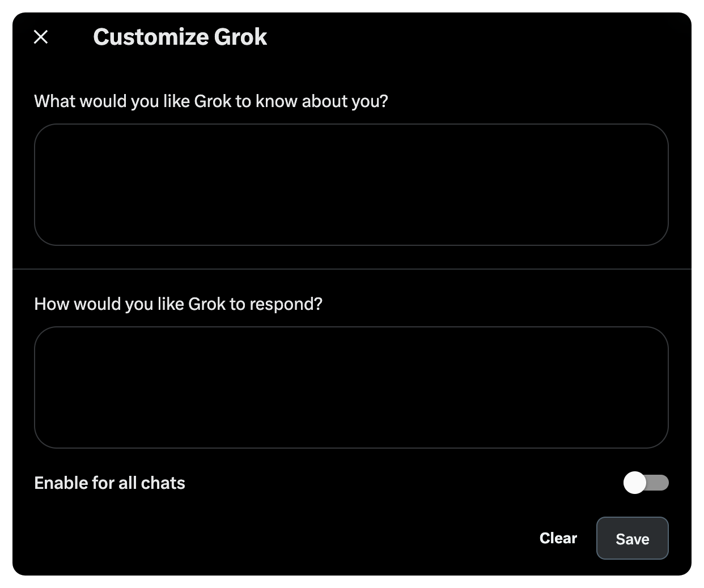Viewport: 704px width, 588px height.
Task: Click the 'What would you like Grok to know' label
Action: (211, 101)
